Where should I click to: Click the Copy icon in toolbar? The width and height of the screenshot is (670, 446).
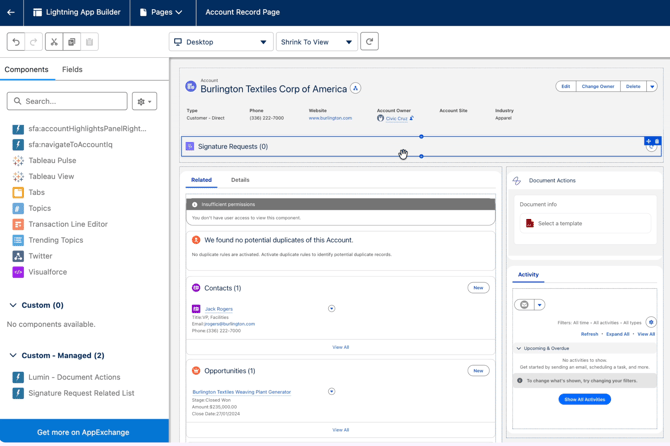pyautogui.click(x=72, y=42)
